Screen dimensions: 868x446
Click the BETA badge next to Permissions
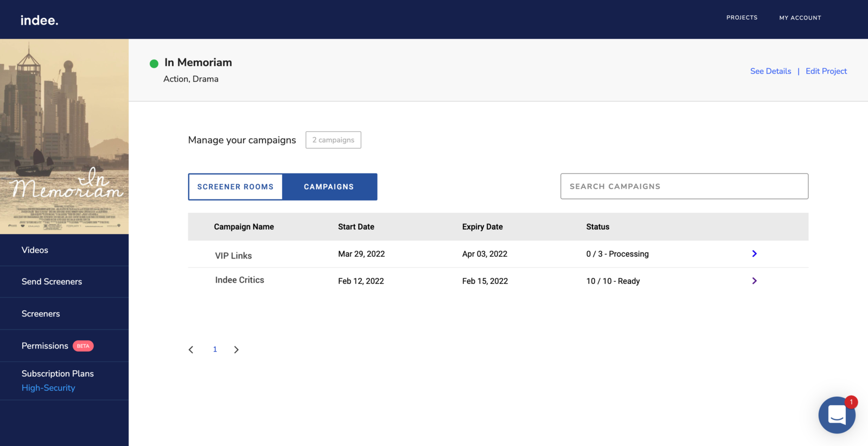83,346
